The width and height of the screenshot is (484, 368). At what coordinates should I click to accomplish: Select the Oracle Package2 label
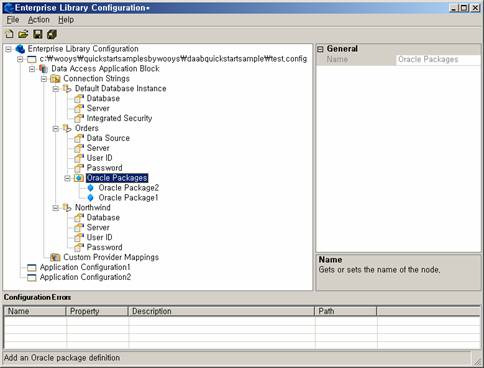click(x=129, y=188)
